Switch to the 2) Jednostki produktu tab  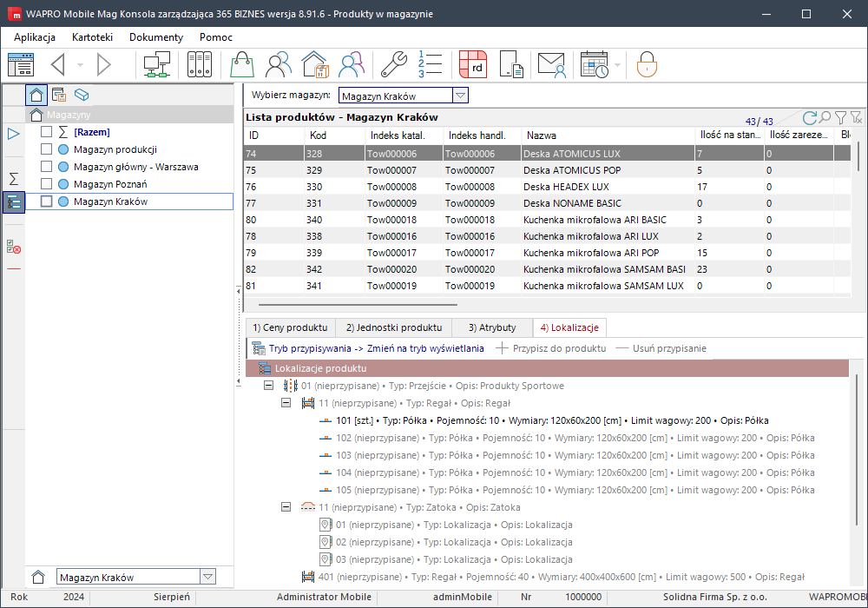tap(394, 327)
